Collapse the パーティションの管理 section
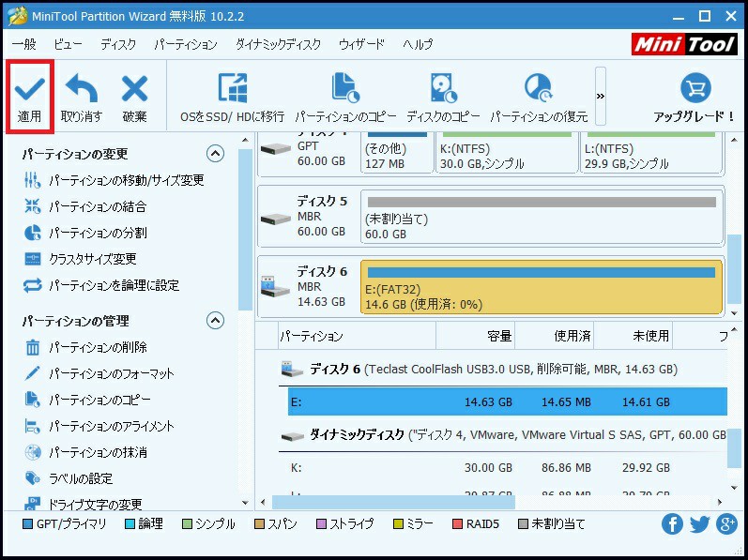Viewport: 748px width, 560px height. click(x=215, y=321)
